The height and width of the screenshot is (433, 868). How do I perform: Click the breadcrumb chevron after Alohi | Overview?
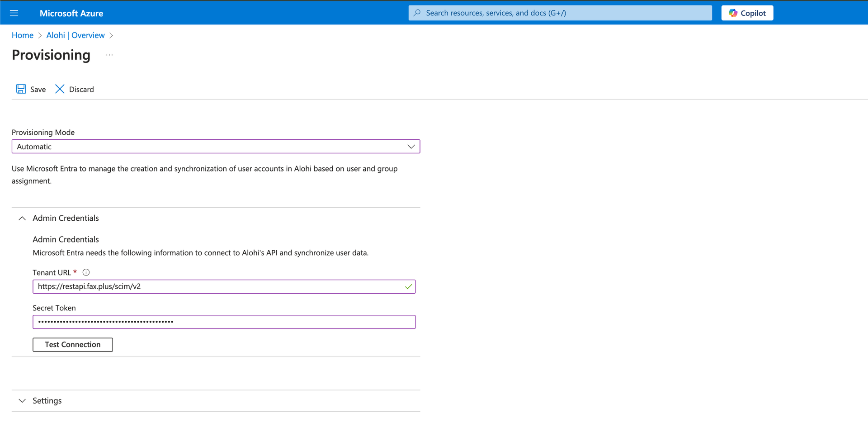pos(111,35)
